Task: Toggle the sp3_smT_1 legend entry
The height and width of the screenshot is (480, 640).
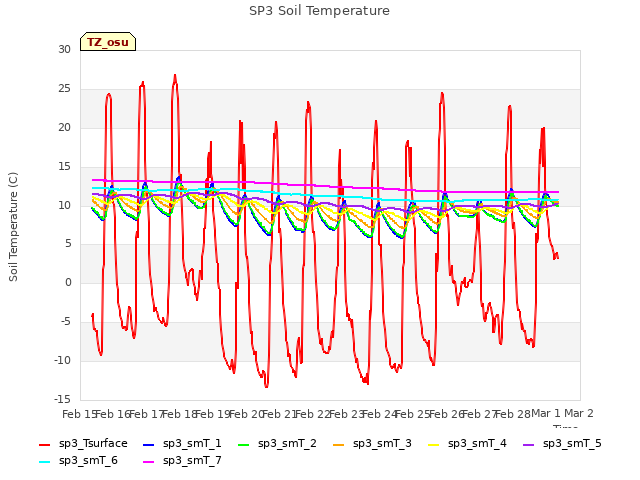Action: click(182, 444)
